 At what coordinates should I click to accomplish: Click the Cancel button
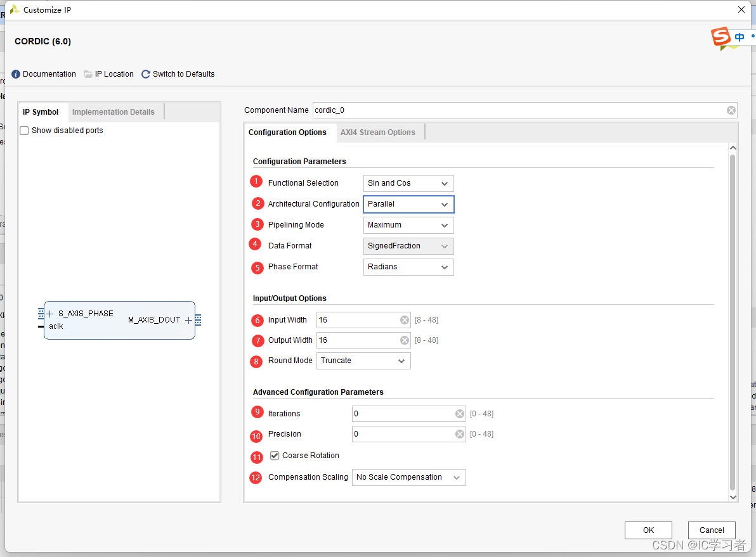tap(712, 530)
